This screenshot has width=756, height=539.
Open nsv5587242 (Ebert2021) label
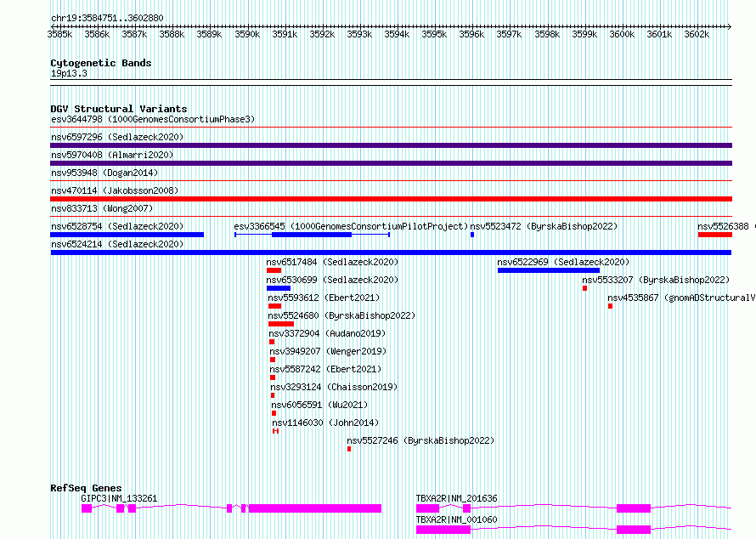(325, 369)
